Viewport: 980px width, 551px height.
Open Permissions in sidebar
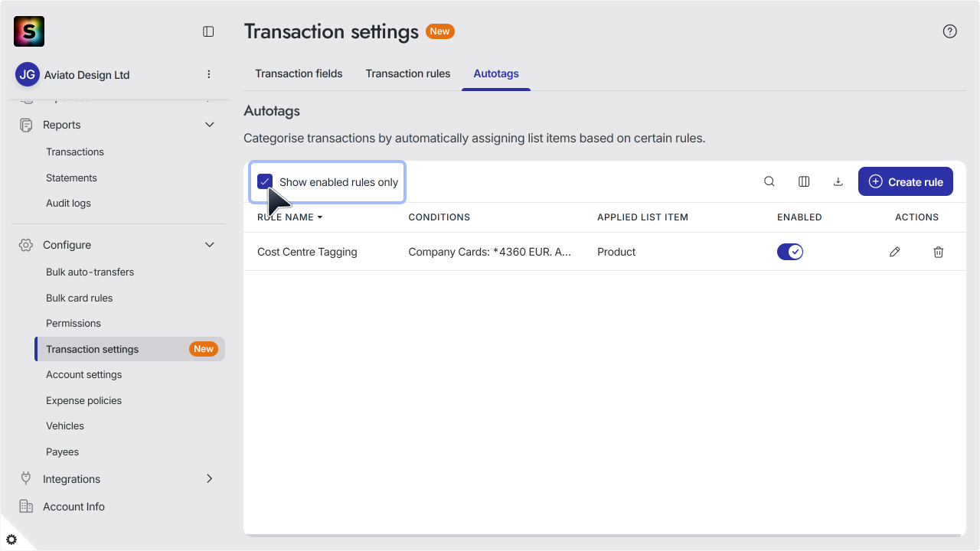coord(73,323)
